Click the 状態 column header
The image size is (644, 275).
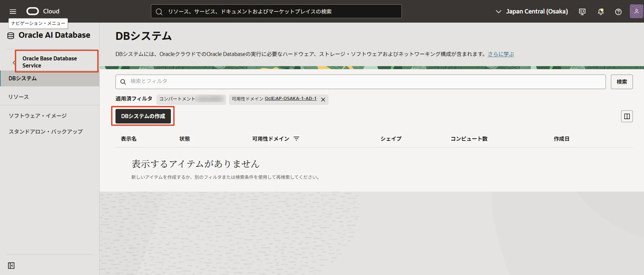(185, 139)
